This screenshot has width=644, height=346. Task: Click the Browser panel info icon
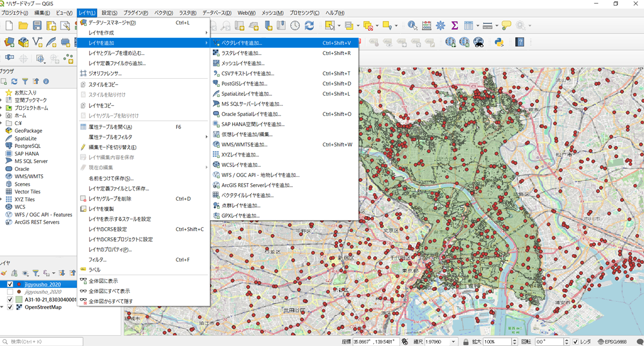46,81
